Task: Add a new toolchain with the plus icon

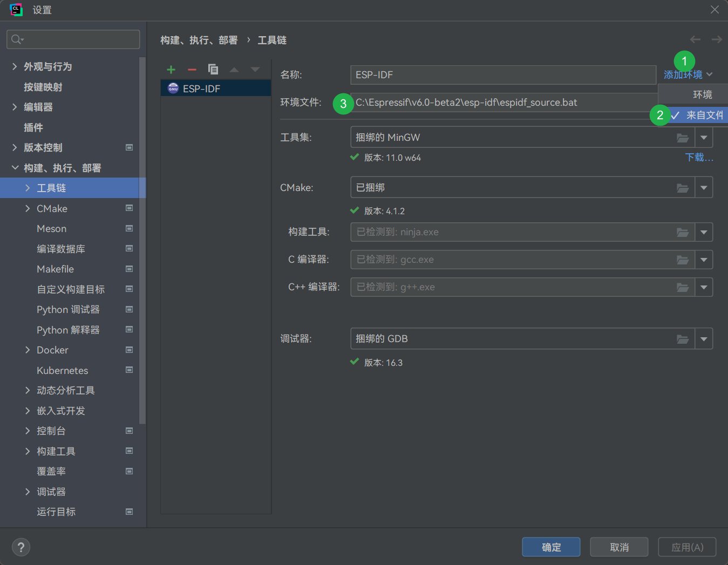Action: click(x=171, y=70)
